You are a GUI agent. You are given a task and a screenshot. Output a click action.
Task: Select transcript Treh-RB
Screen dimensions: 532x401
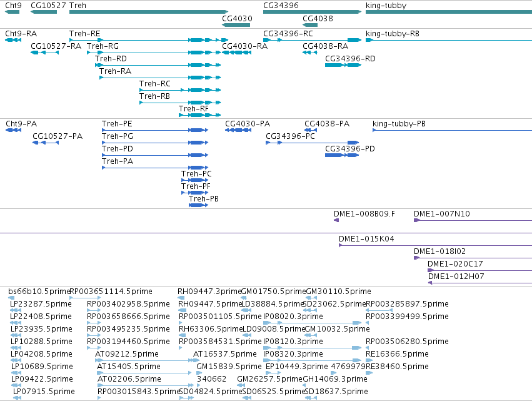[180, 103]
